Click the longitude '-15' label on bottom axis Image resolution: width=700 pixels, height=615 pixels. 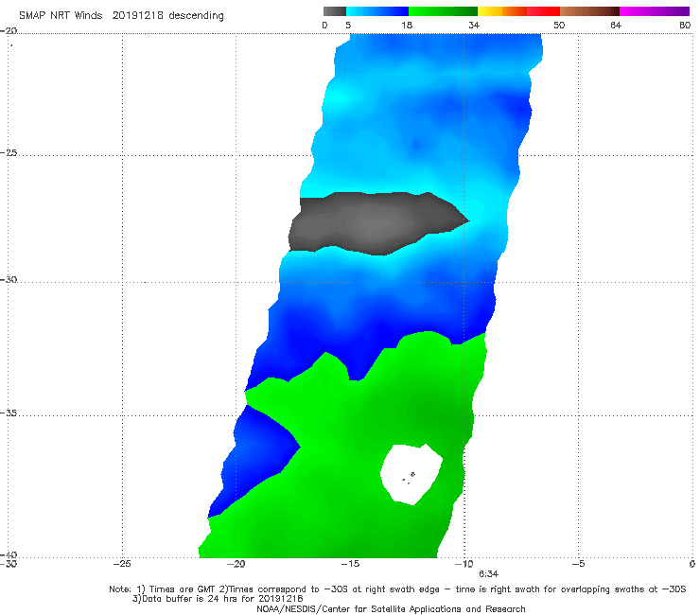350,564
